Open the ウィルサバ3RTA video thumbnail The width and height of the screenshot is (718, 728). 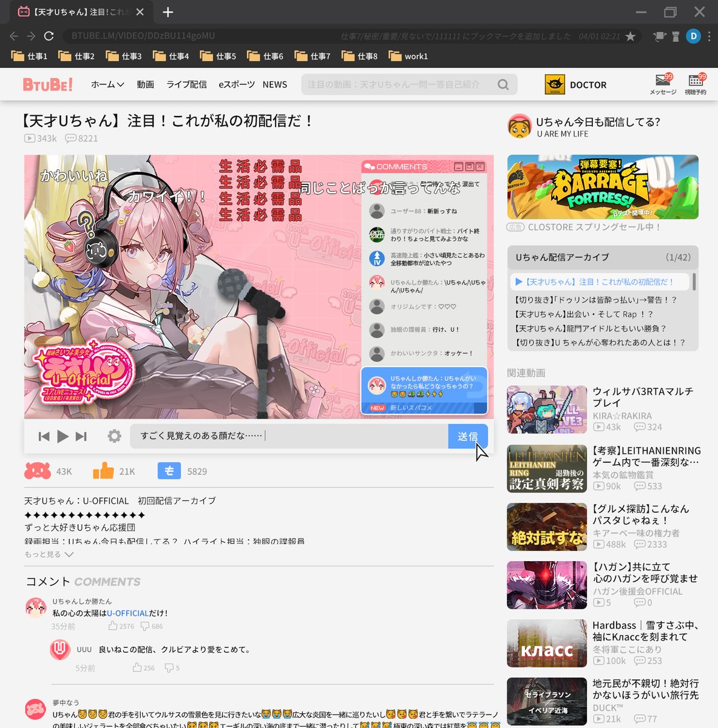click(547, 409)
